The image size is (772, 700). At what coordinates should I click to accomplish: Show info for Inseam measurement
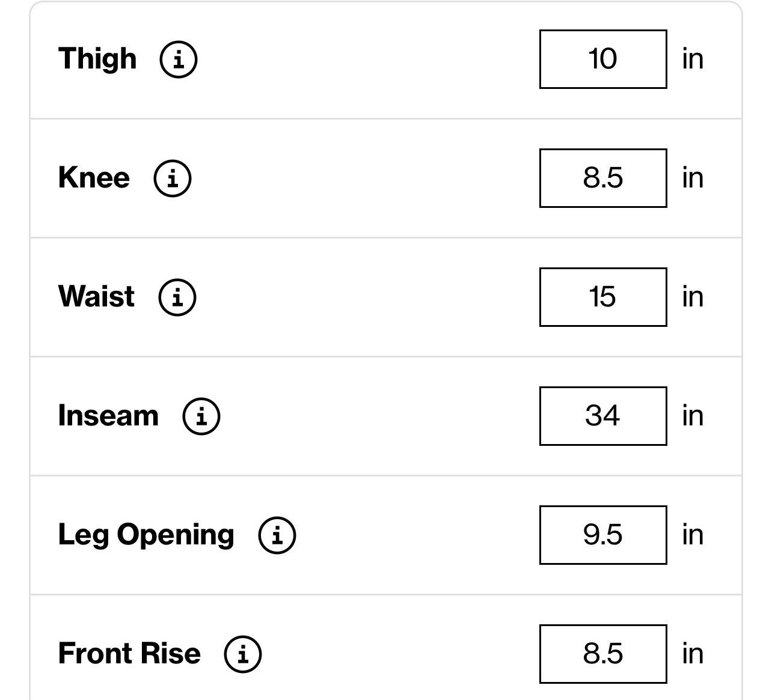201,416
